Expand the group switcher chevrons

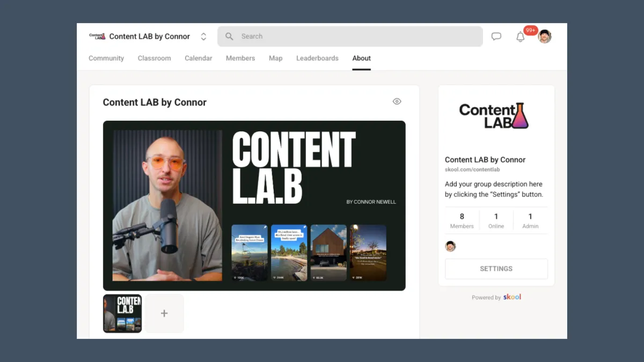(x=203, y=36)
